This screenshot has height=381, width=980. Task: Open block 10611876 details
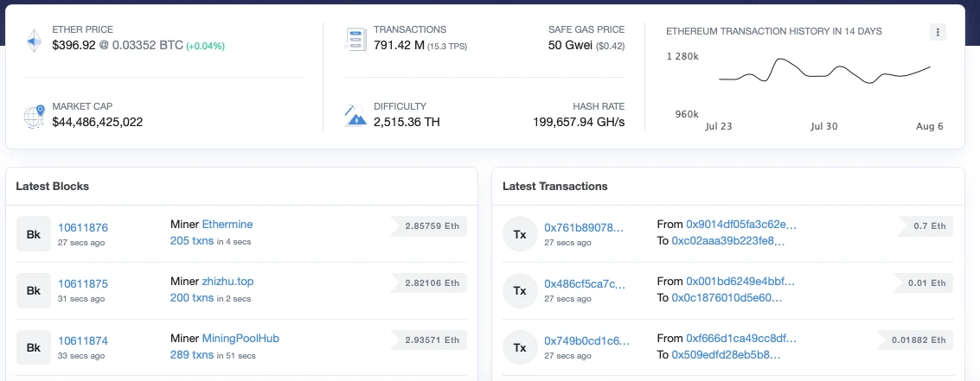click(83, 227)
